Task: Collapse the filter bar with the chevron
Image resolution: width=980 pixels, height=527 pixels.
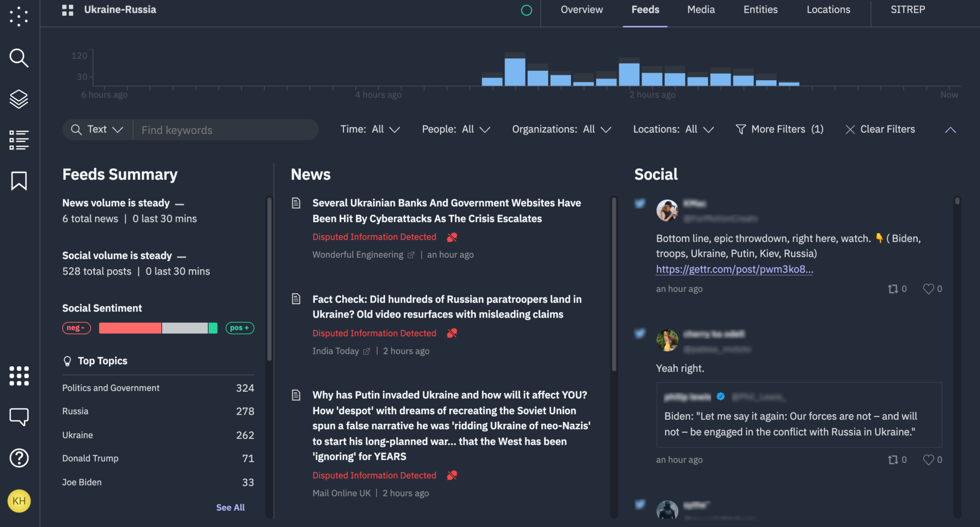Action: click(950, 129)
